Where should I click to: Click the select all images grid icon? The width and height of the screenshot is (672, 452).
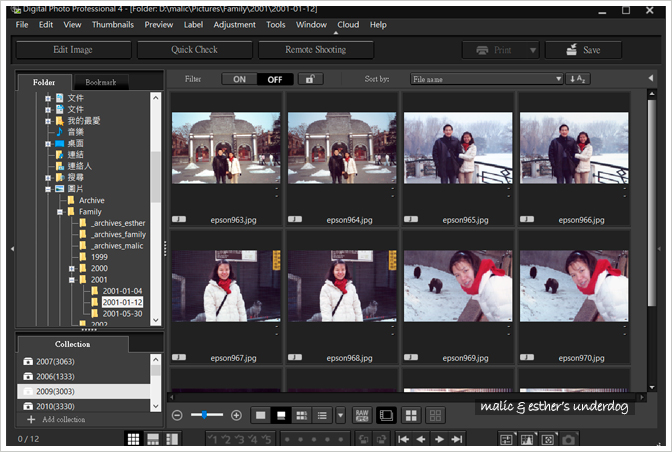[x=411, y=415]
